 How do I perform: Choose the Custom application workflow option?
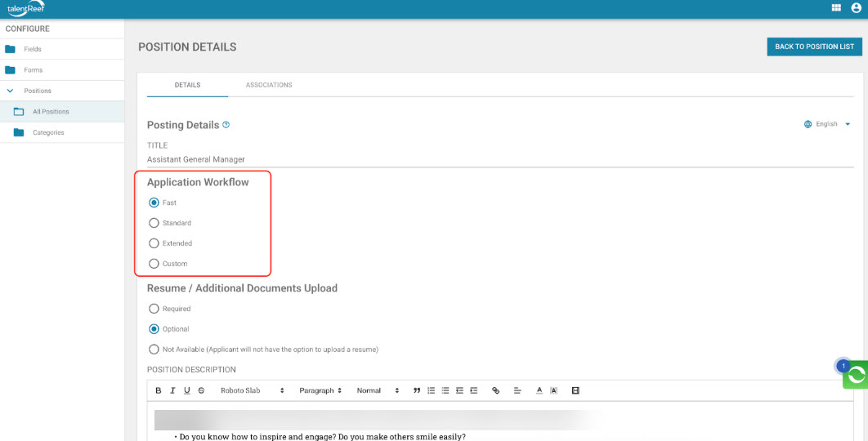[154, 264]
